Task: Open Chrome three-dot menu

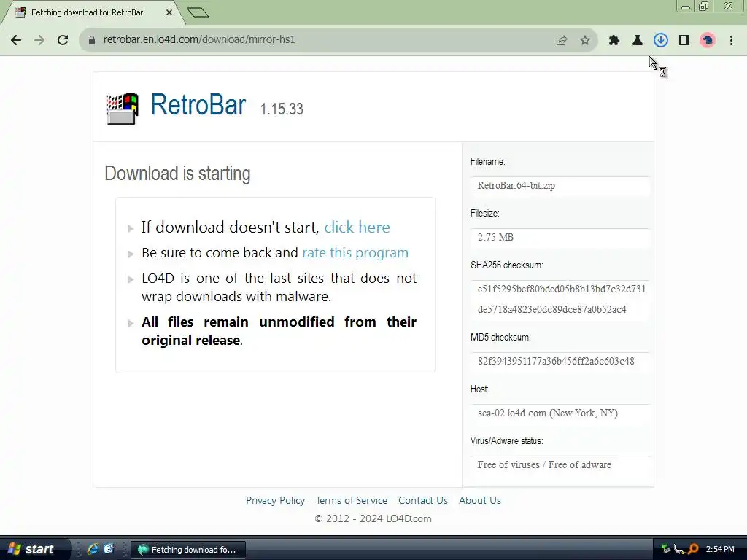Action: tap(731, 41)
